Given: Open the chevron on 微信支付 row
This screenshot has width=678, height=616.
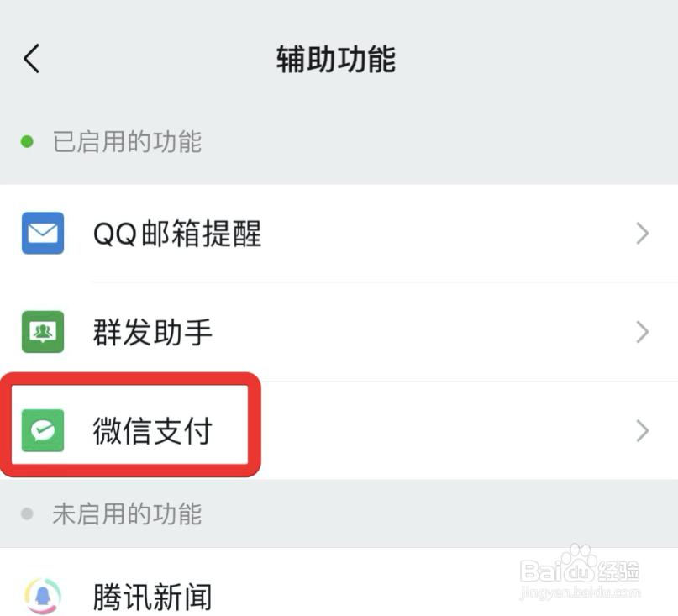Looking at the screenshot, I should pos(643,431).
